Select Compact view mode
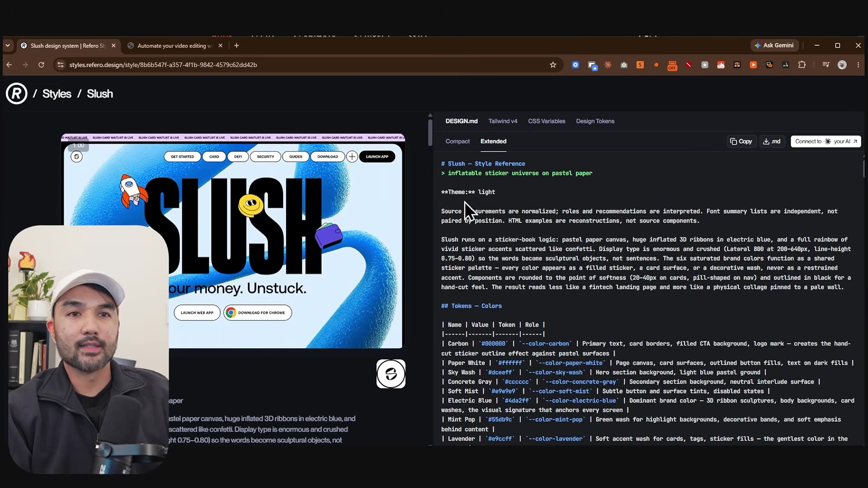This screenshot has height=488, width=868. (458, 141)
